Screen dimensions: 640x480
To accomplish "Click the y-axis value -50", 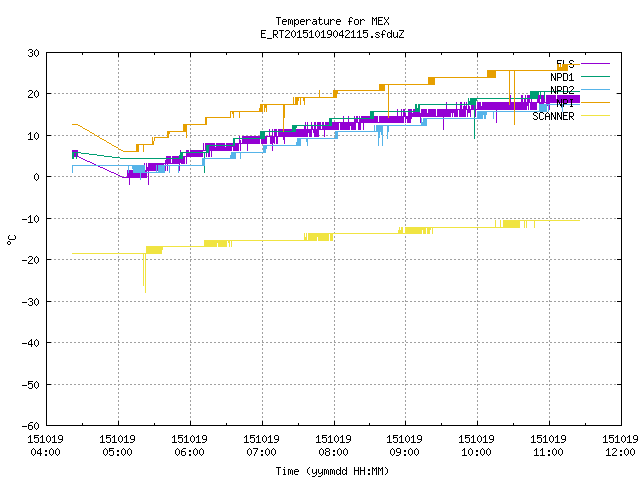I will coord(30,384).
